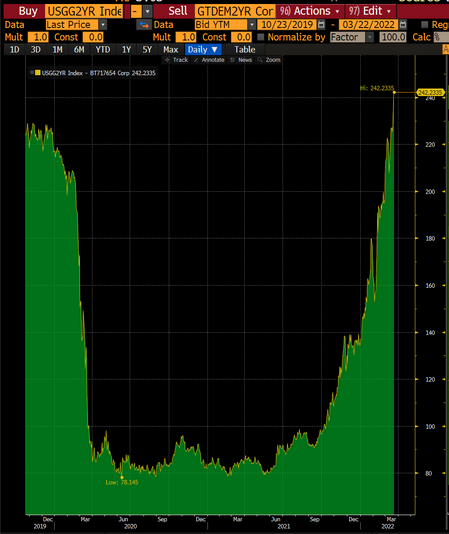Switch to the Table view

click(245, 50)
